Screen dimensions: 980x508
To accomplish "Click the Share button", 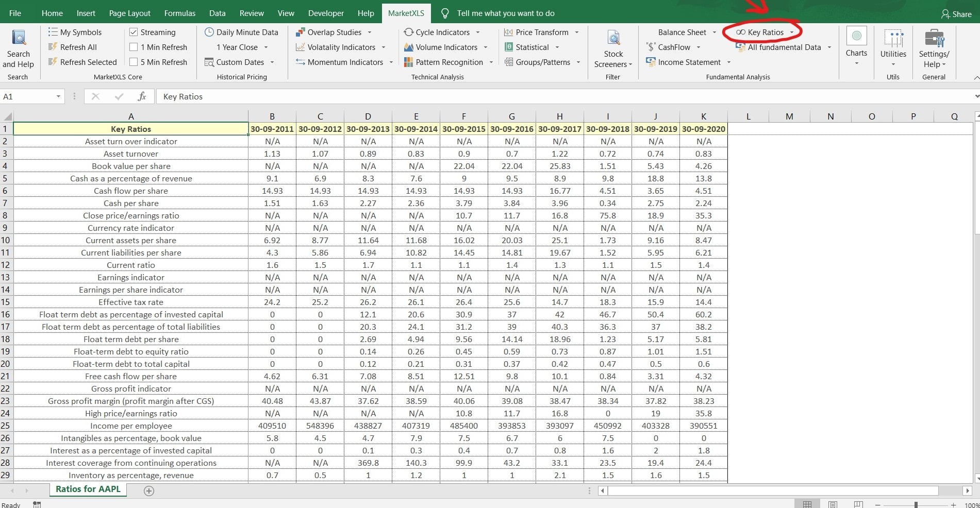I will tap(956, 14).
